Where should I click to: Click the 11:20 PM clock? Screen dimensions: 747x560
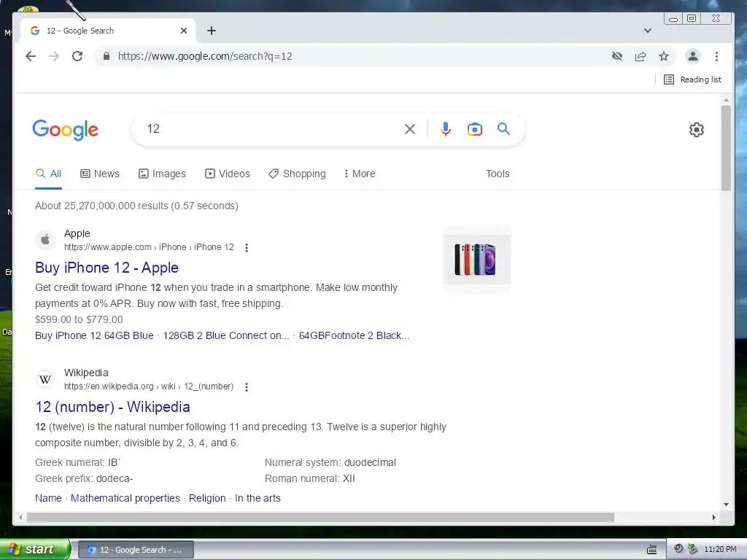[720, 550]
